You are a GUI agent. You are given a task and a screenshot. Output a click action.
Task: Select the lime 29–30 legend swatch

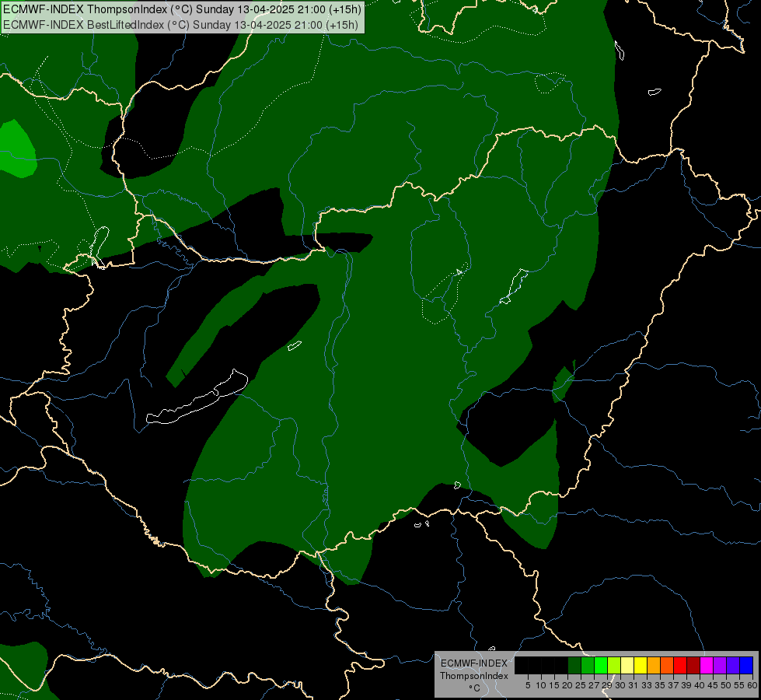coord(614,666)
